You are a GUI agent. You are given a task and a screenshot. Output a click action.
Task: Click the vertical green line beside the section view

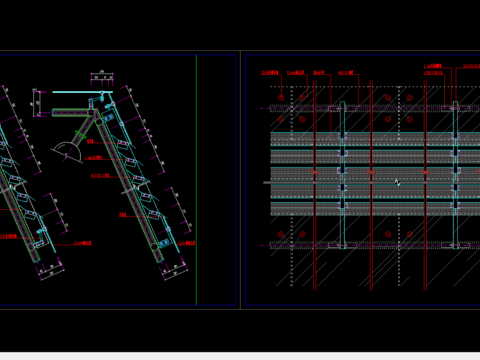(196, 180)
